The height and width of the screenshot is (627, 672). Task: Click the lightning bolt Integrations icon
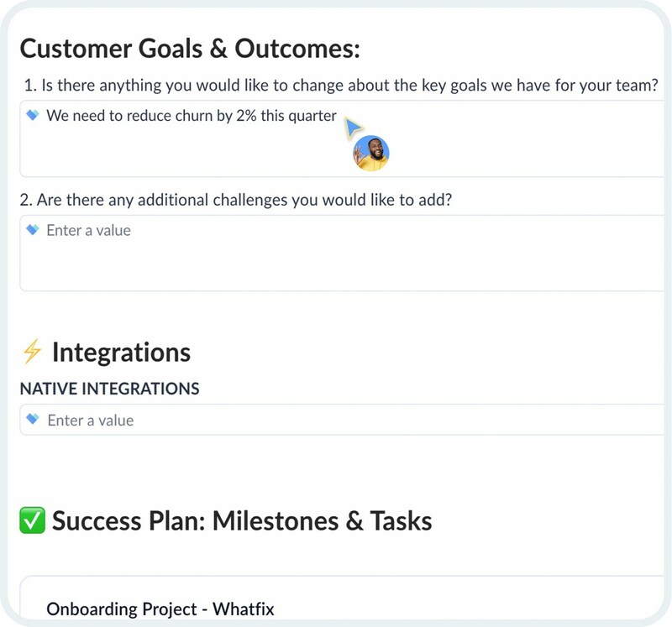click(x=32, y=351)
